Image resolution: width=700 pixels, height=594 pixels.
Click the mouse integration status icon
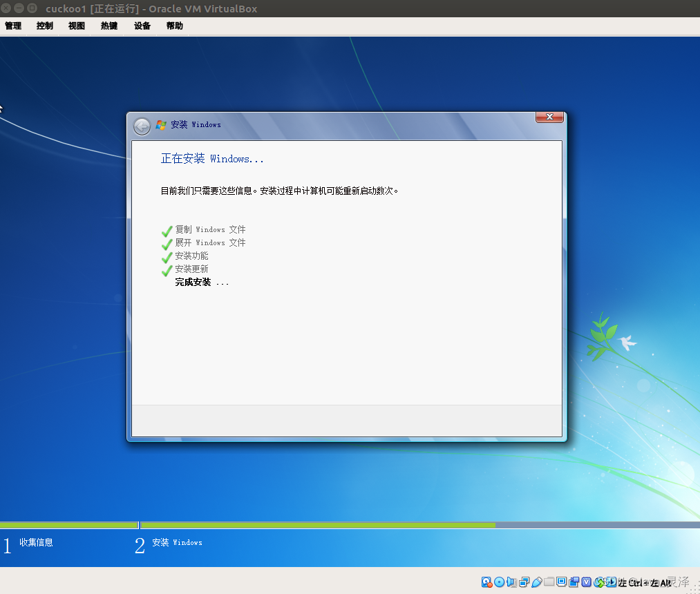point(598,582)
